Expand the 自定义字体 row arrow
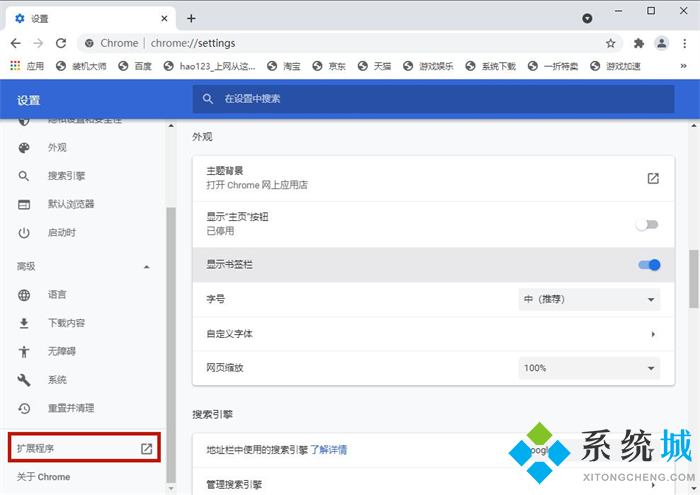 click(653, 334)
